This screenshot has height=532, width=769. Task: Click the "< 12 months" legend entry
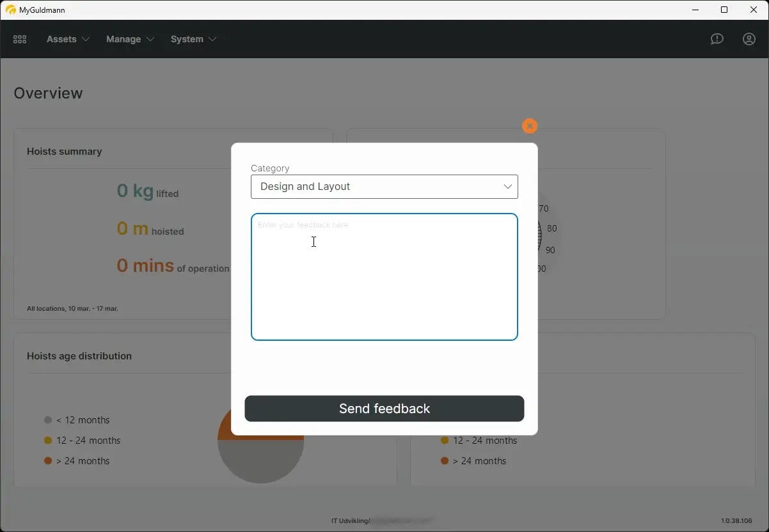[83, 420]
